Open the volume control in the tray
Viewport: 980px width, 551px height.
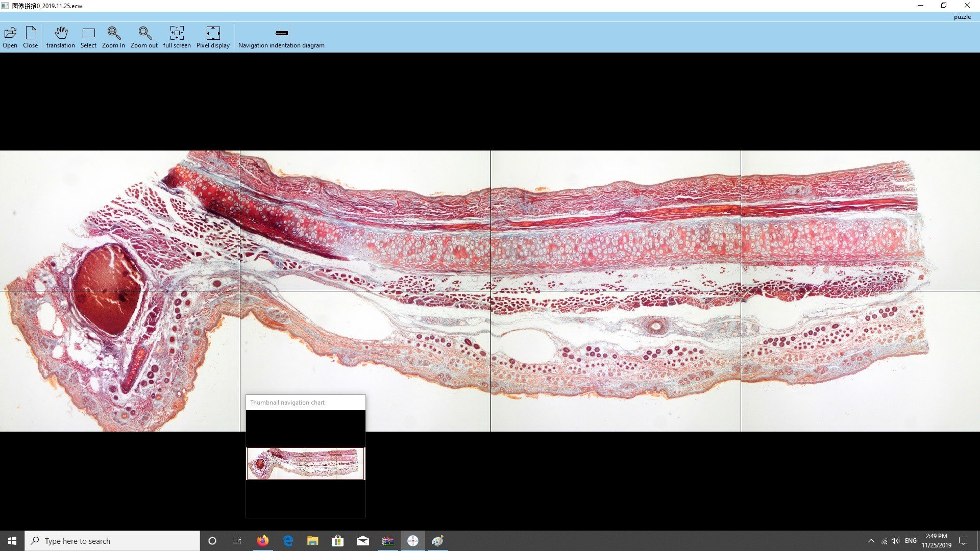(x=895, y=541)
